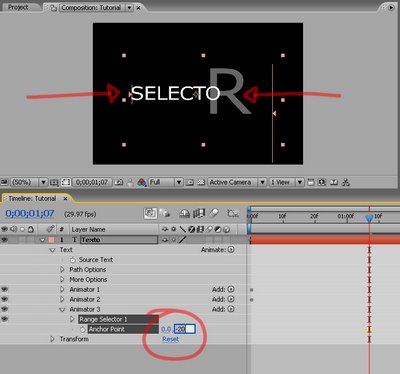Click the blue timeline current time 0;00;01;07
400x374 pixels.
coord(30,213)
